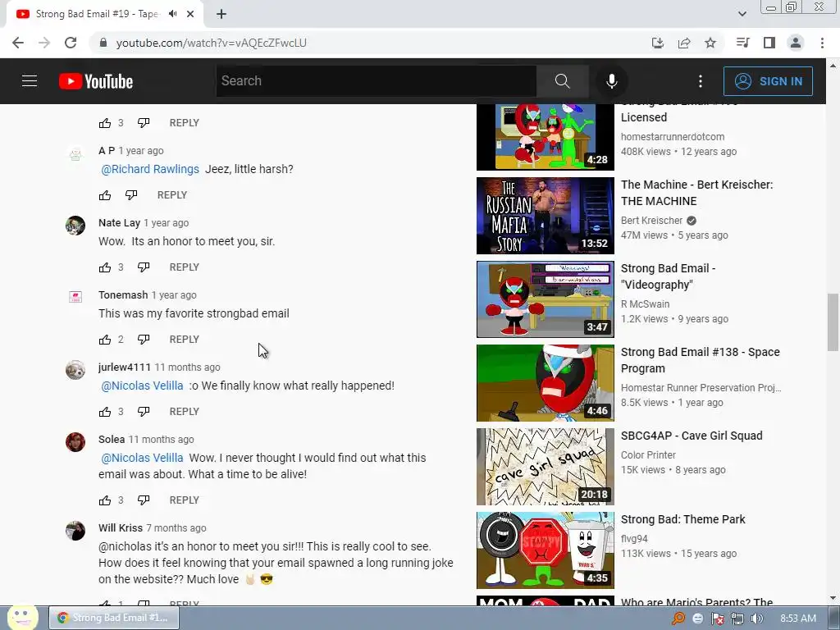This screenshot has width=840, height=630.
Task: Click the install/download icon in address bar
Action: point(658,43)
